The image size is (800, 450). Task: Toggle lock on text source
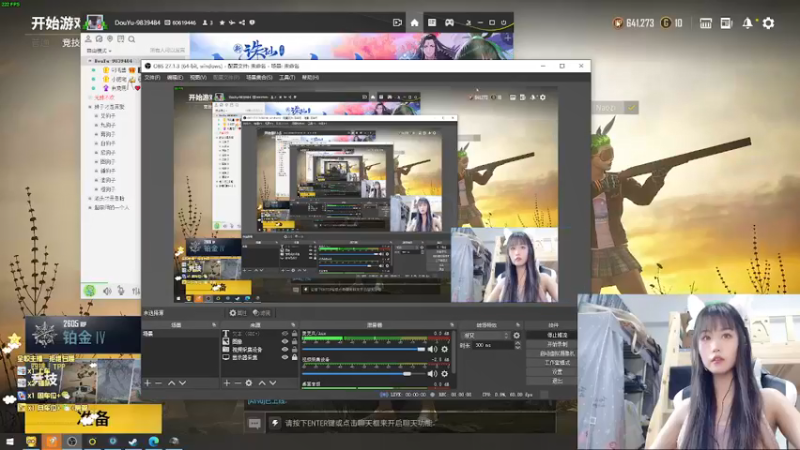click(x=294, y=334)
